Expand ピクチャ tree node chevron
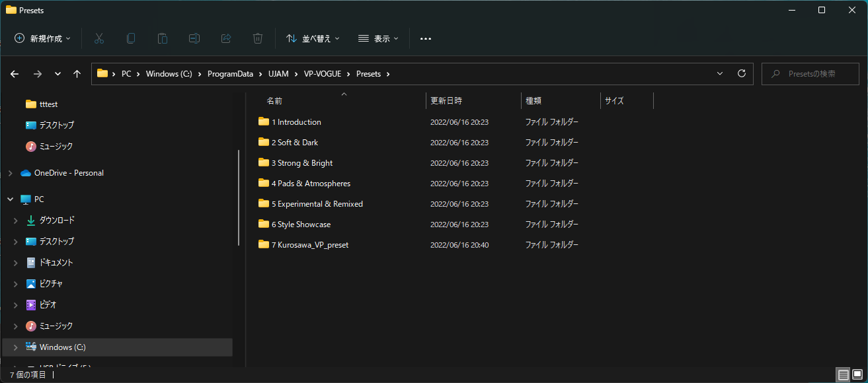 [x=16, y=284]
